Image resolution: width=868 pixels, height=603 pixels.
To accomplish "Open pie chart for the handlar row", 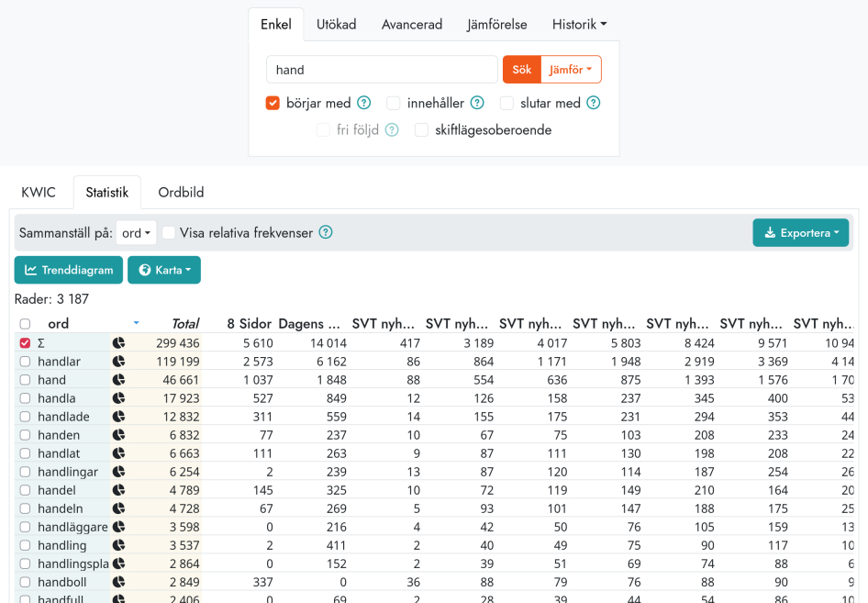I will point(118,362).
